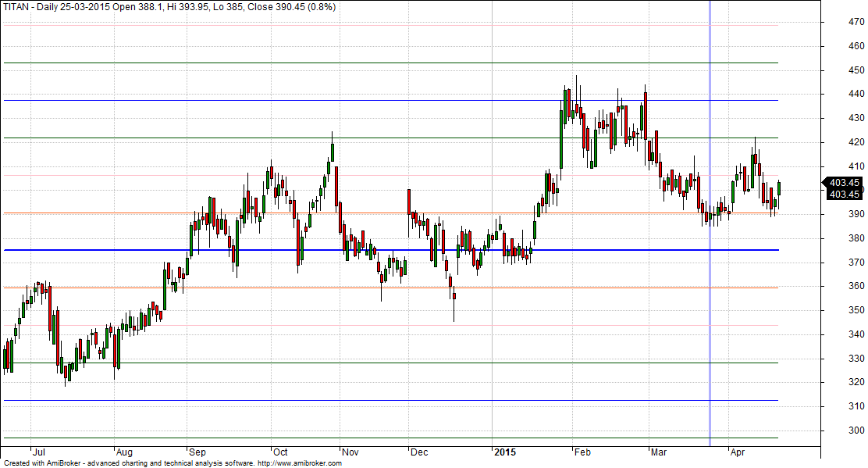The width and height of the screenshot is (868, 468).
Task: Click the Jul label on time axis
Action: click(x=39, y=452)
